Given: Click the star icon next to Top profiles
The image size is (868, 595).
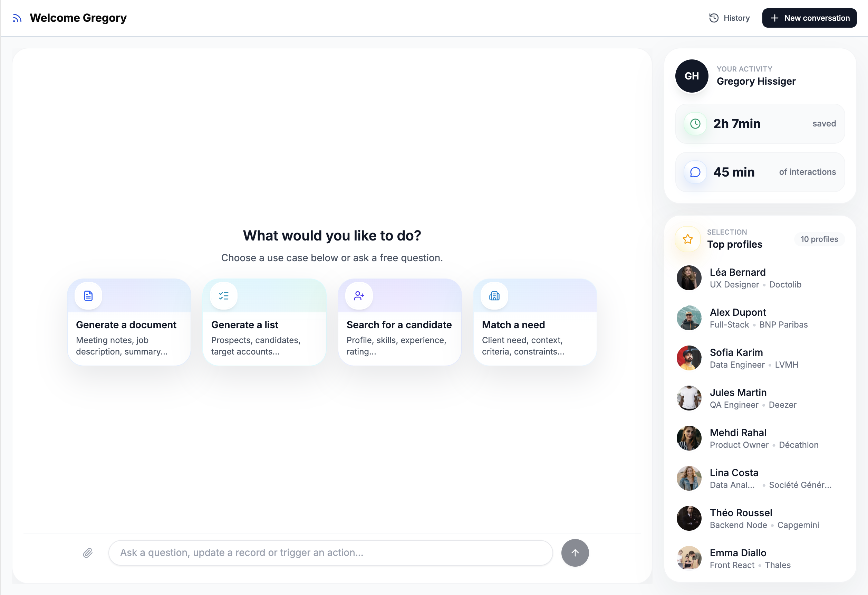Looking at the screenshot, I should 688,239.
